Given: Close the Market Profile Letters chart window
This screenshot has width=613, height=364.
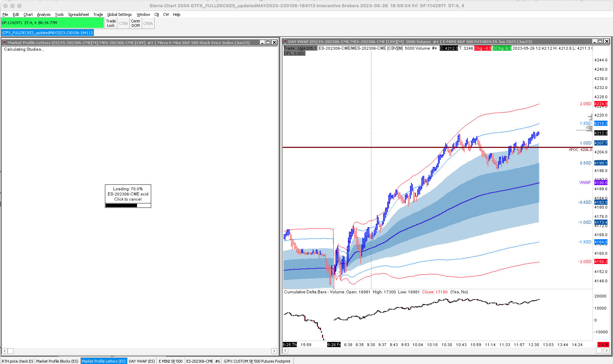Looking at the screenshot, I should [x=274, y=42].
